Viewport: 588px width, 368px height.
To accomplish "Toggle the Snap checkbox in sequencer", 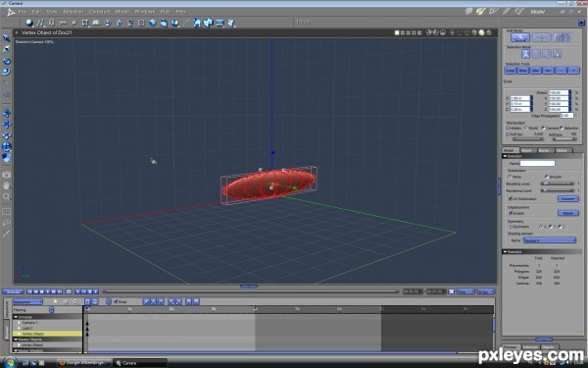I will pyautogui.click(x=116, y=301).
